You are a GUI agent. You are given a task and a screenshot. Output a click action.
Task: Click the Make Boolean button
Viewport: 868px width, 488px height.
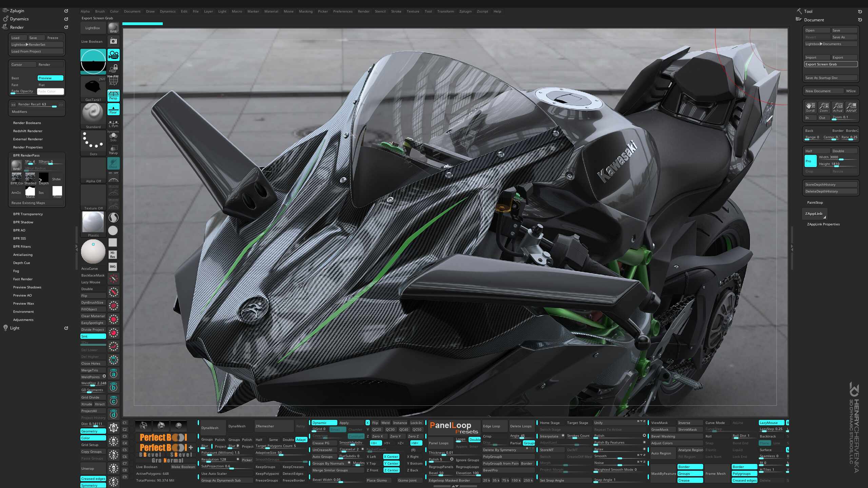pos(183,467)
